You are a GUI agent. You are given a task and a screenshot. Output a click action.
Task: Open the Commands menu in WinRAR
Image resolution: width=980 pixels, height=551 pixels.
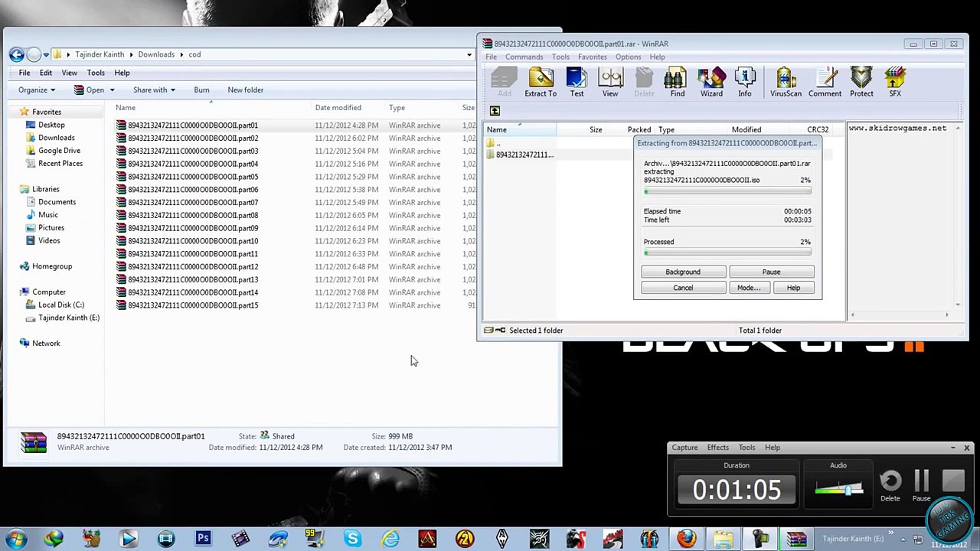tap(524, 57)
